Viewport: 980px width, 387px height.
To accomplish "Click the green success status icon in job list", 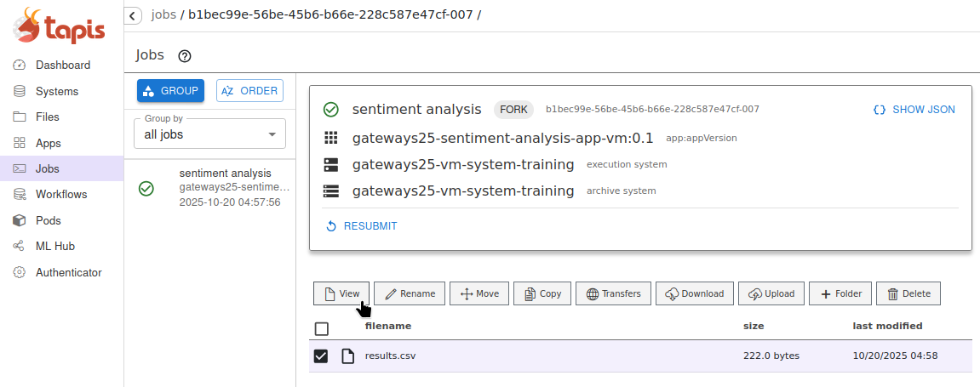I will pyautogui.click(x=146, y=188).
